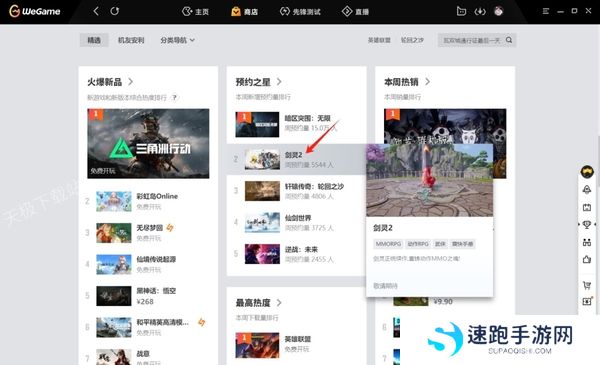
Task: Open 彩虹岛Online game entry
Action: point(148,201)
